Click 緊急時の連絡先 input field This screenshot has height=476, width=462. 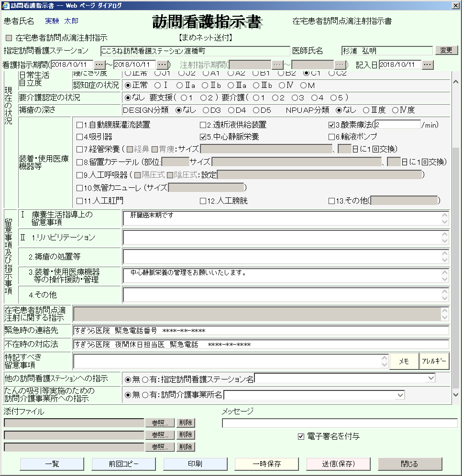[261, 331]
